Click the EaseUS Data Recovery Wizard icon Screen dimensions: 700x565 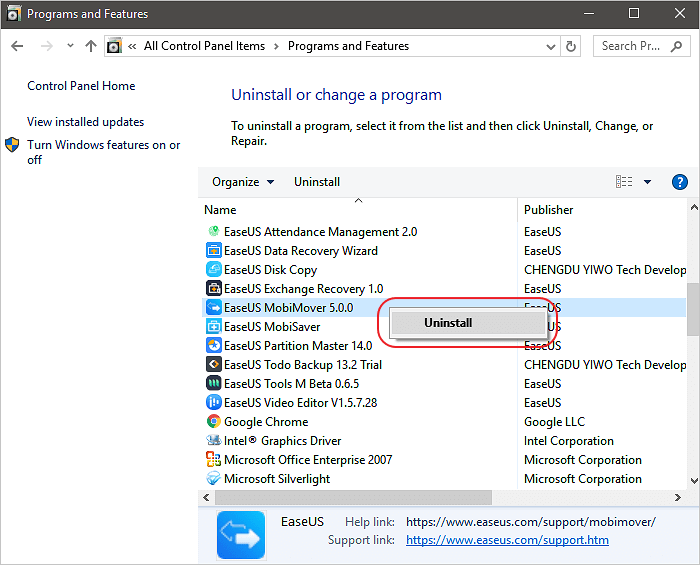click(213, 251)
